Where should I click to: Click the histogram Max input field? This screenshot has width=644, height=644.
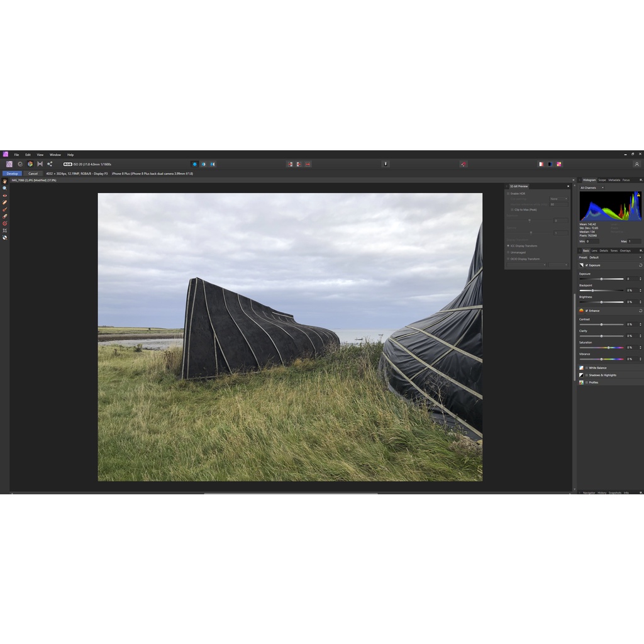point(634,241)
